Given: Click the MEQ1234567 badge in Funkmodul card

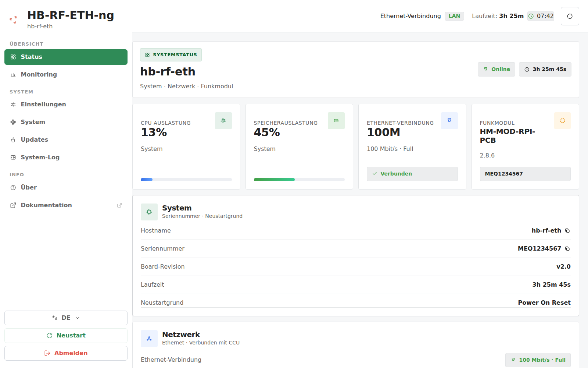Looking at the screenshot, I should [525, 174].
